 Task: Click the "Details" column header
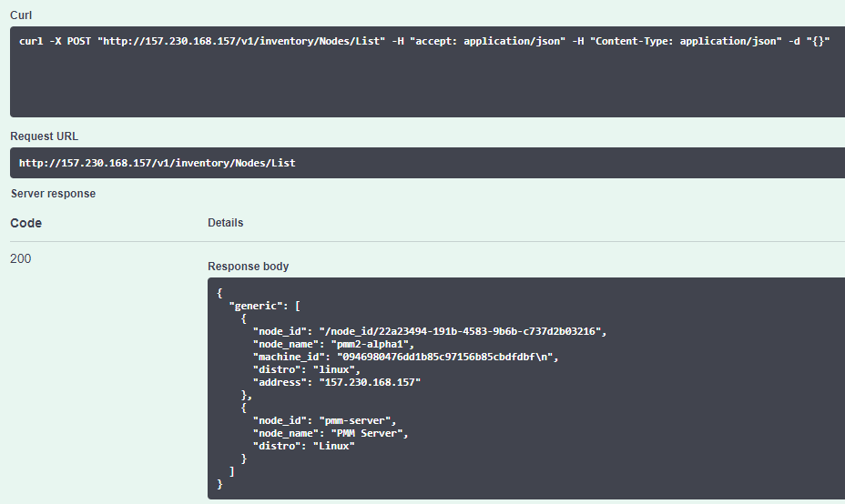tap(225, 223)
